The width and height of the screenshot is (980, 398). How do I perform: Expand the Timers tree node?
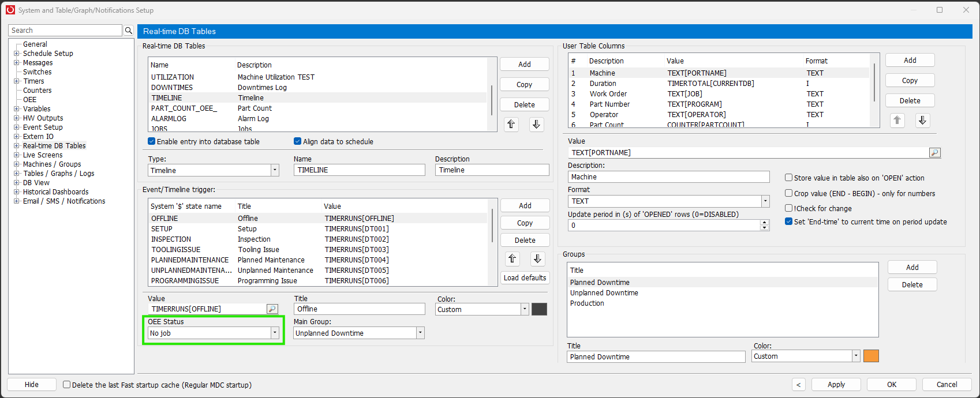click(17, 81)
